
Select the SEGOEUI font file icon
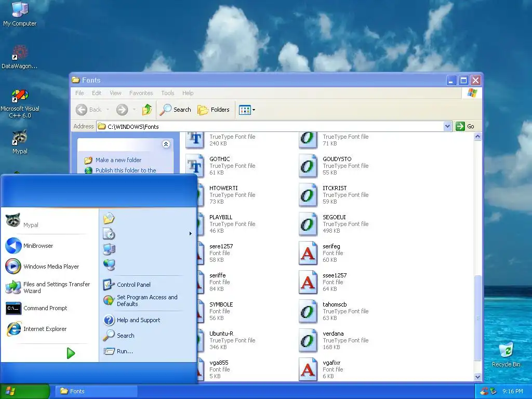(308, 224)
